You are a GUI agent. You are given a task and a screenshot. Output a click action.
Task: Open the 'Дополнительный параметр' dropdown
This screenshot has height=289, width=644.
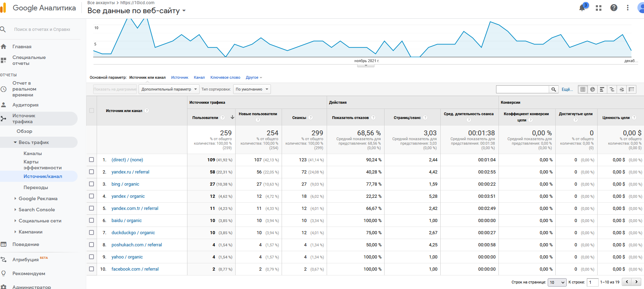[169, 89]
